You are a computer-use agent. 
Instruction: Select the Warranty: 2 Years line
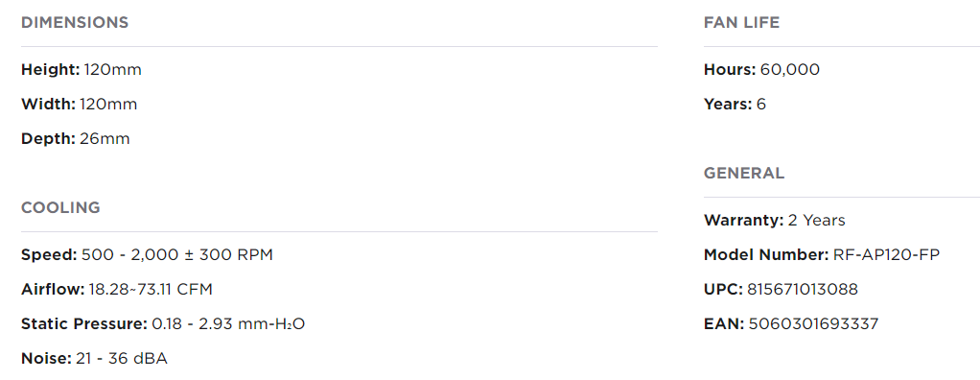(775, 220)
